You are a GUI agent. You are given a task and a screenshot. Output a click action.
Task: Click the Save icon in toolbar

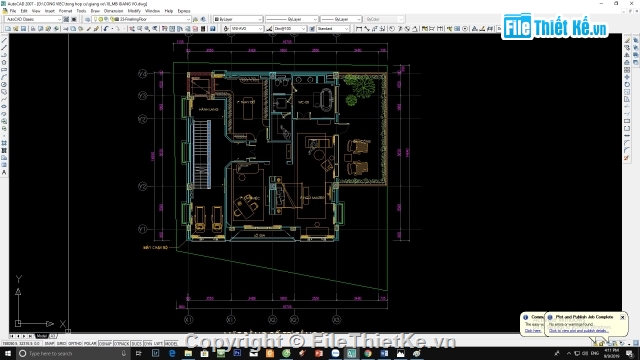pos(23,29)
